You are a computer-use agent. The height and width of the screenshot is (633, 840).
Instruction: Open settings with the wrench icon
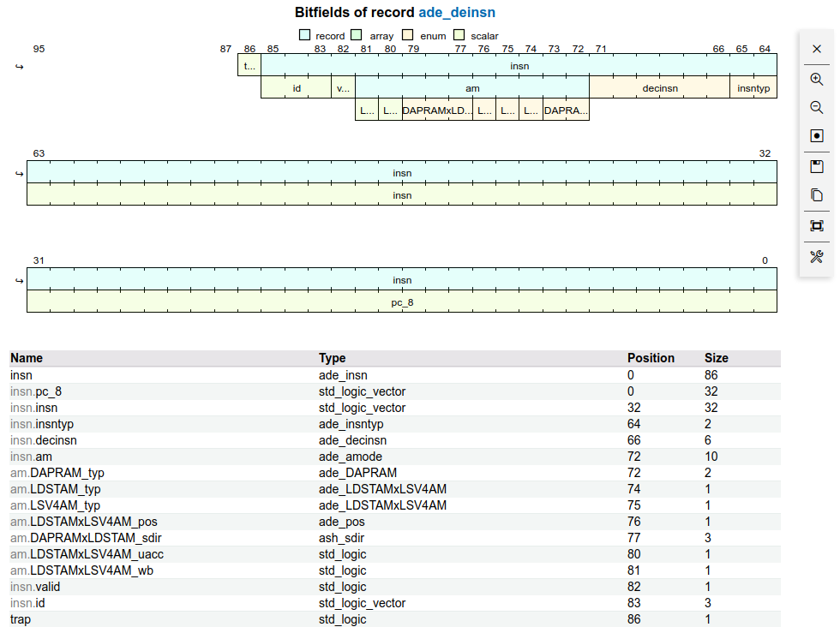(x=816, y=256)
